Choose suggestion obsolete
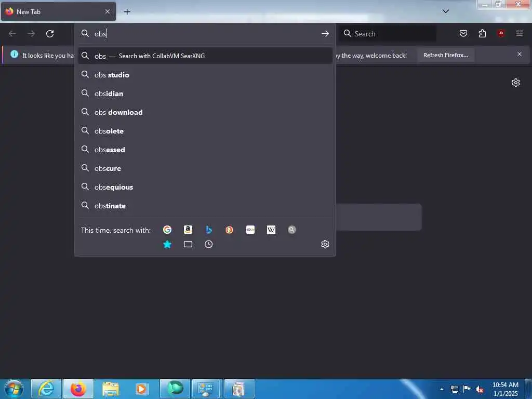The height and width of the screenshot is (399, 532). point(205,131)
